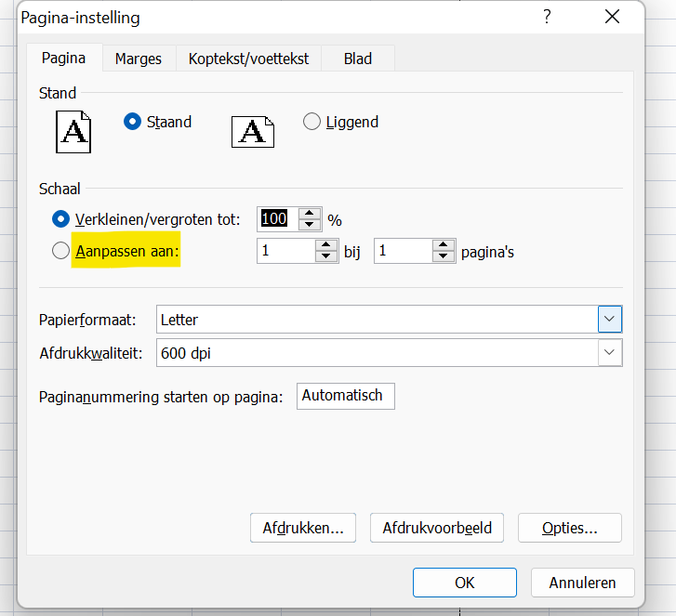Click the landscape page orientation icon
Viewport: 676px width, 616px height.
pyautogui.click(x=253, y=131)
